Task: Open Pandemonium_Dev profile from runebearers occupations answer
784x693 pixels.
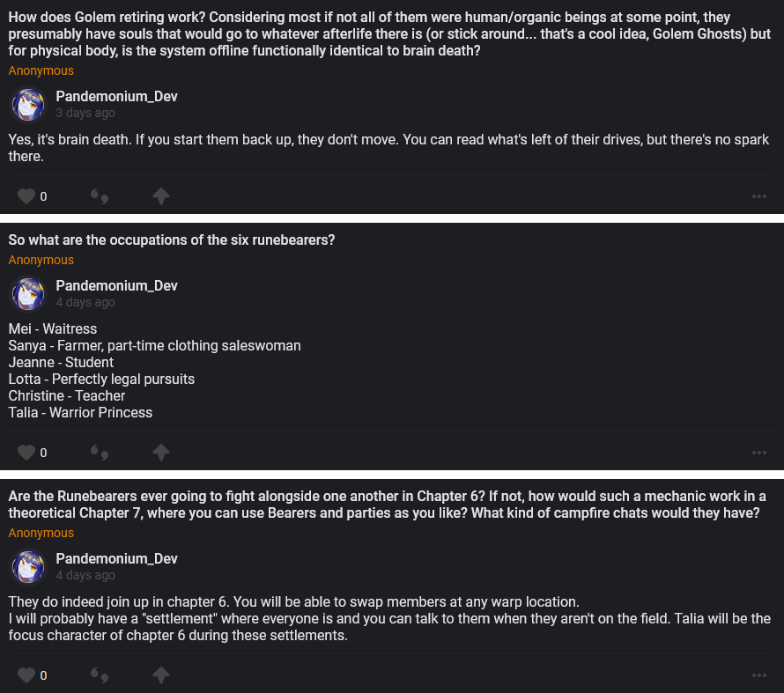Action: (116, 286)
